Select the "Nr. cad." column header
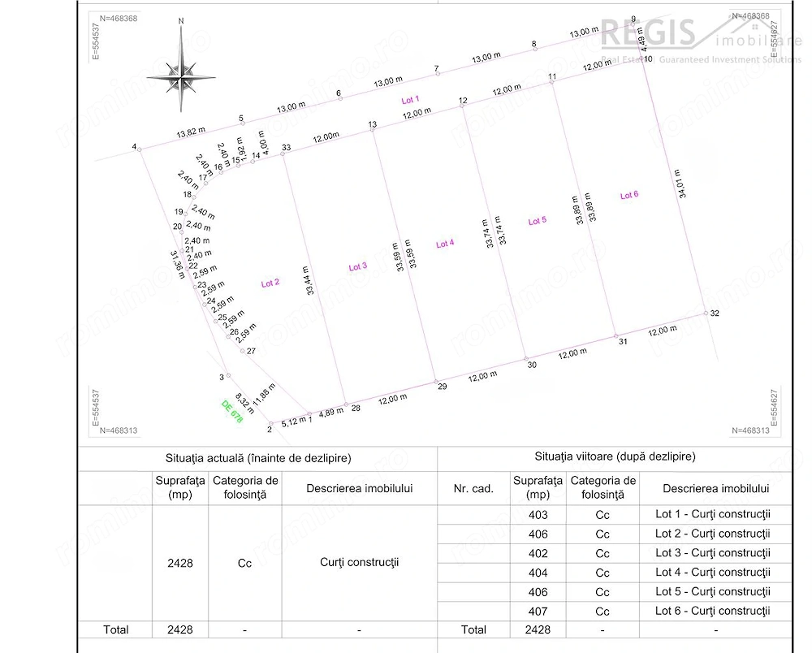The width and height of the screenshot is (812, 653). (473, 488)
